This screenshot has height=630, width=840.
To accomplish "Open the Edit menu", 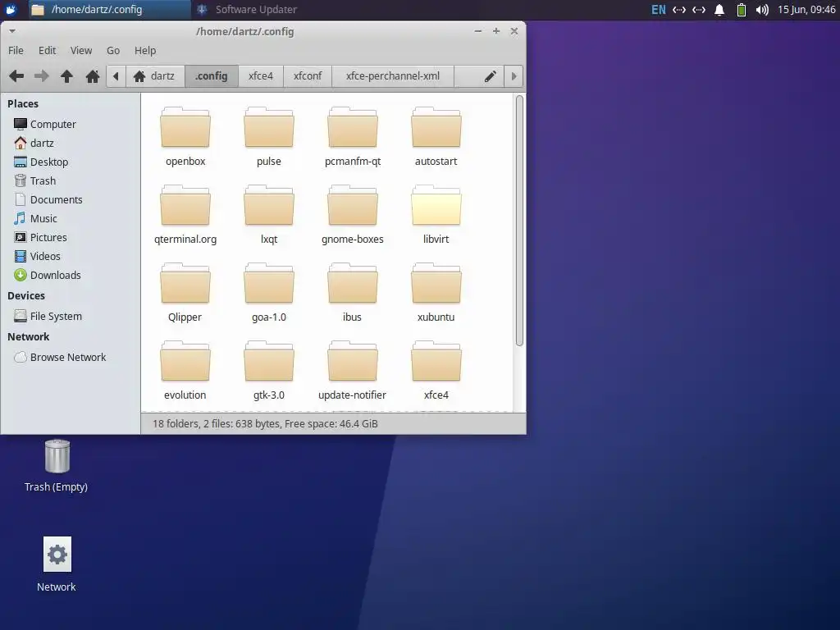I will (x=47, y=50).
